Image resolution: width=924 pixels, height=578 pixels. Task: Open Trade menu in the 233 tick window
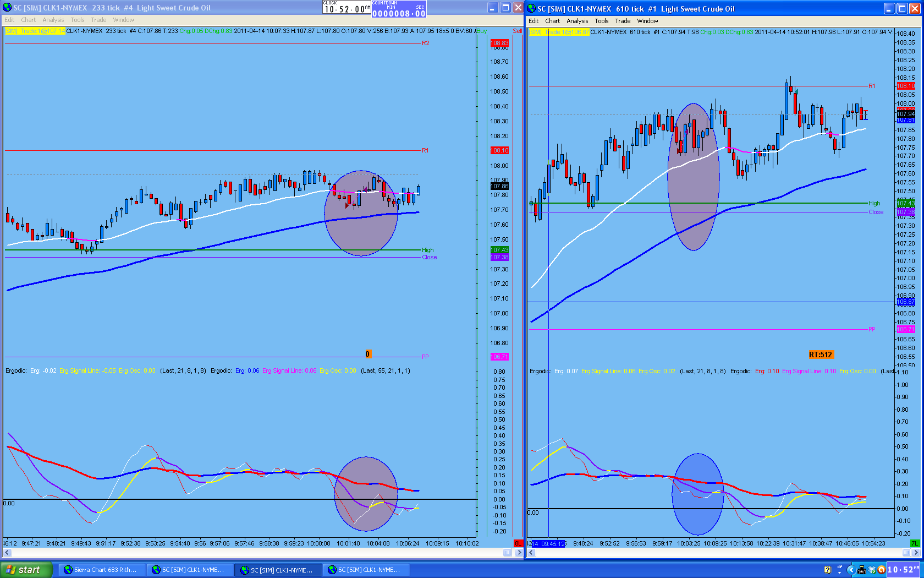pyautogui.click(x=98, y=20)
